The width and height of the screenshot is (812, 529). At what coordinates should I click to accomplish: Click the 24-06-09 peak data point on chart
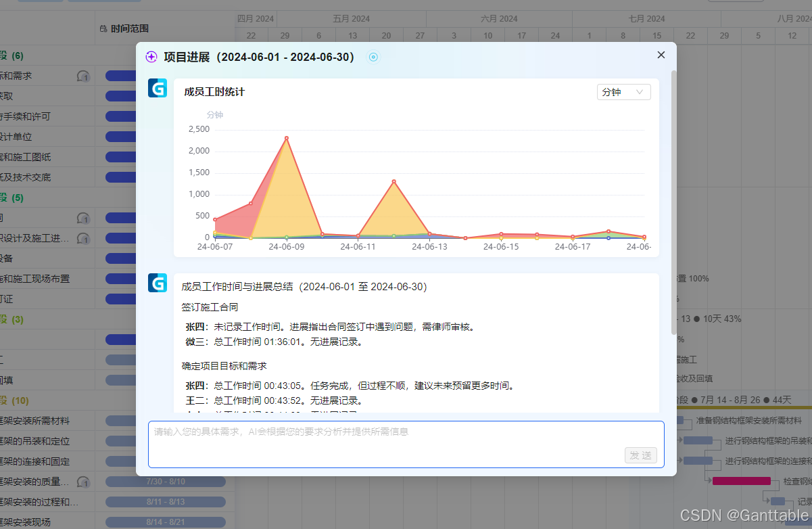coord(287,138)
